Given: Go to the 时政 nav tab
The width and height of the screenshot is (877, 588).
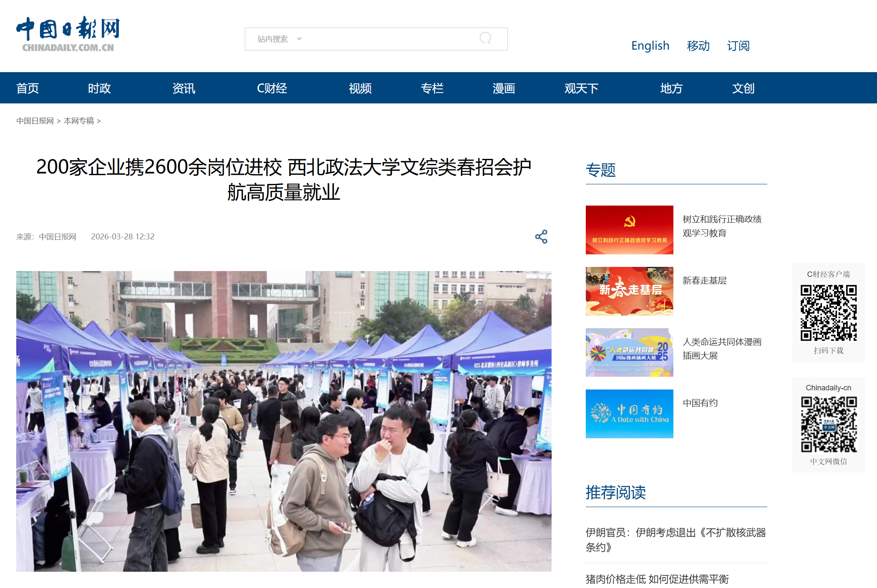Looking at the screenshot, I should click(x=99, y=88).
